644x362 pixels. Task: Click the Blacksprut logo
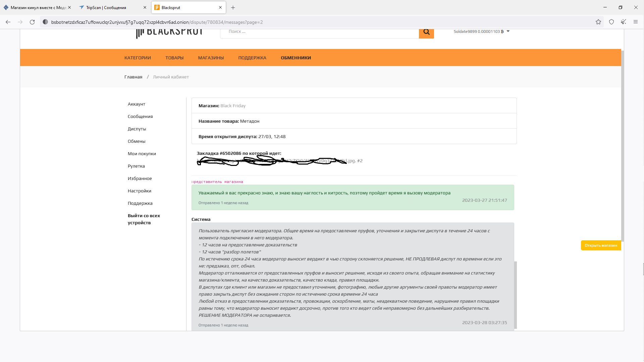pos(169,33)
